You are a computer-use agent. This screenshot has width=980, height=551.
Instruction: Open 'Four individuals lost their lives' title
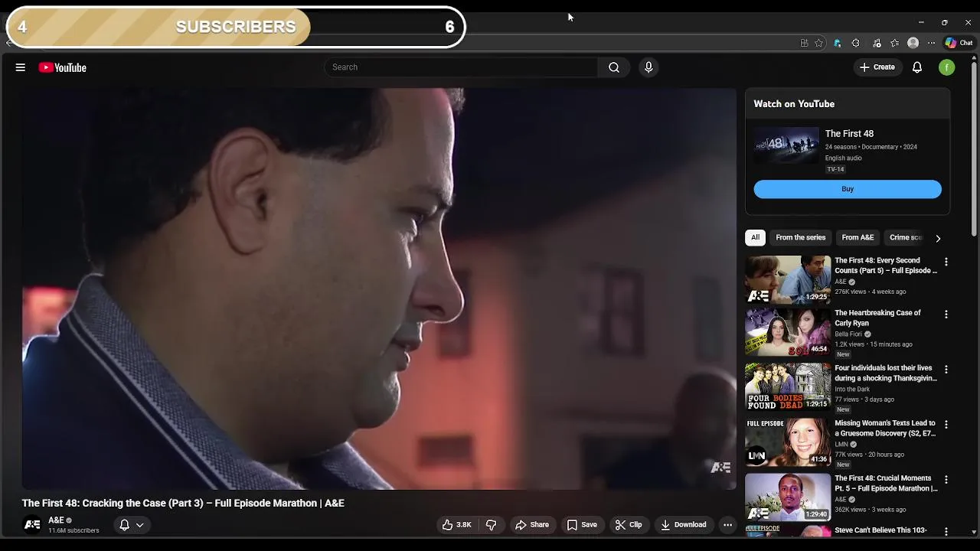[x=886, y=373]
